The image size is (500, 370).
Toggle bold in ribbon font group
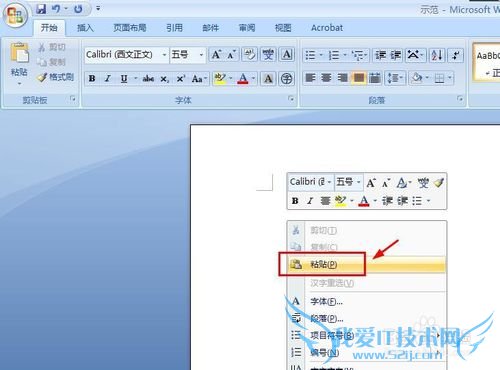point(92,79)
